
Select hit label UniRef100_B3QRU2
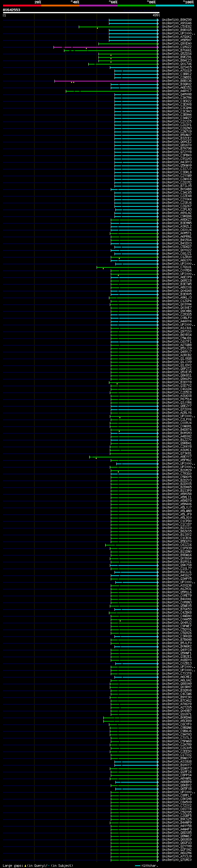click(177, 84)
